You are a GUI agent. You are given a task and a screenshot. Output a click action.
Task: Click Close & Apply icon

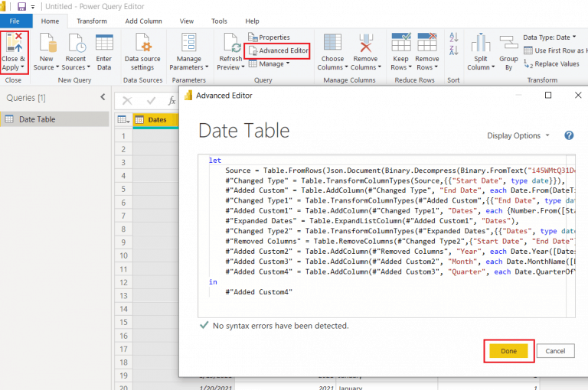[15, 43]
